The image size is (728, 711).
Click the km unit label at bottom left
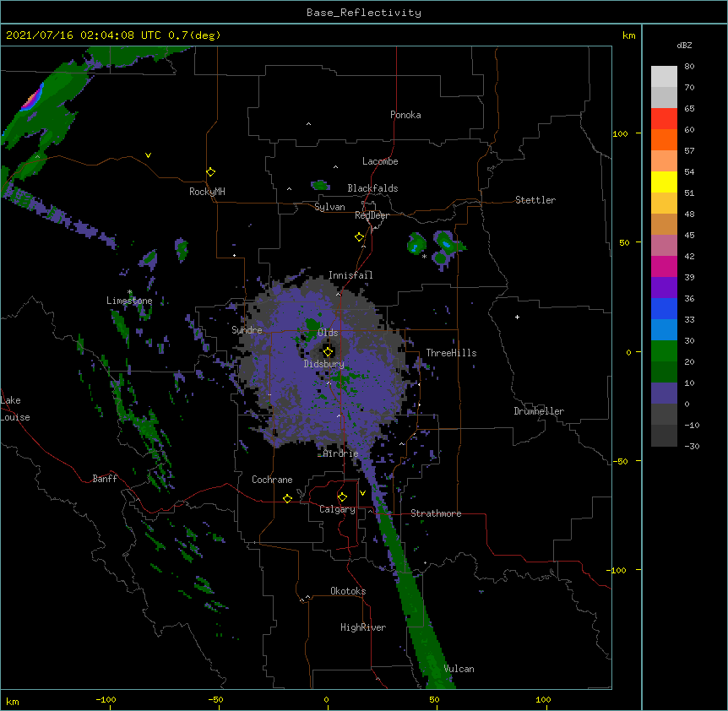[x=13, y=701]
